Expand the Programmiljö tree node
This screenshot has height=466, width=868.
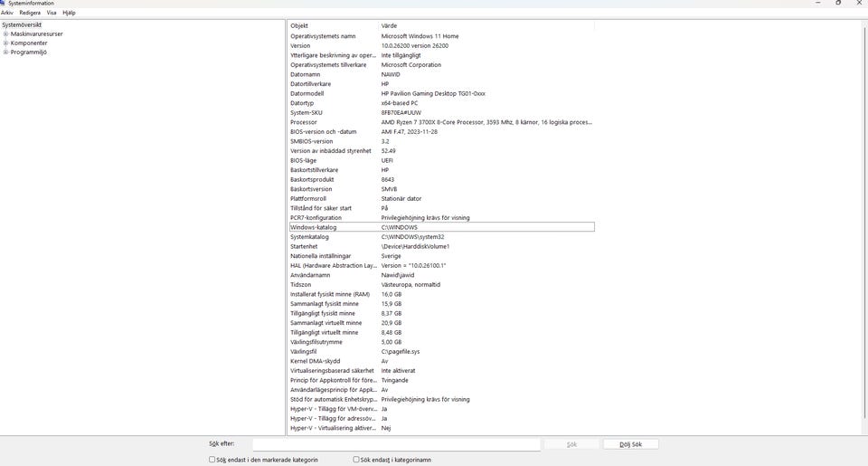[5, 52]
